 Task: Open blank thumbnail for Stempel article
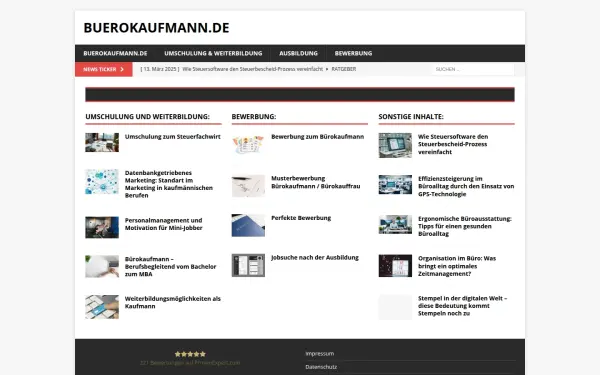[x=395, y=307]
